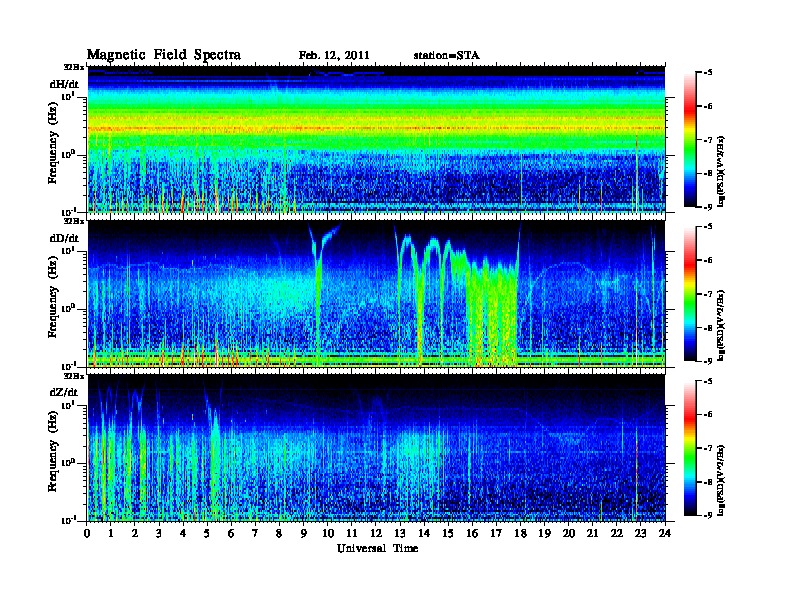The width and height of the screenshot is (792, 612).
Task: Click the hour 20 tick label
Action: click(569, 533)
